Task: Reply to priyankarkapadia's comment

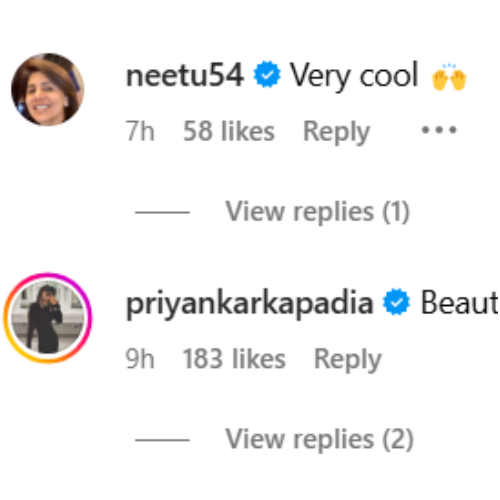Action: click(348, 360)
